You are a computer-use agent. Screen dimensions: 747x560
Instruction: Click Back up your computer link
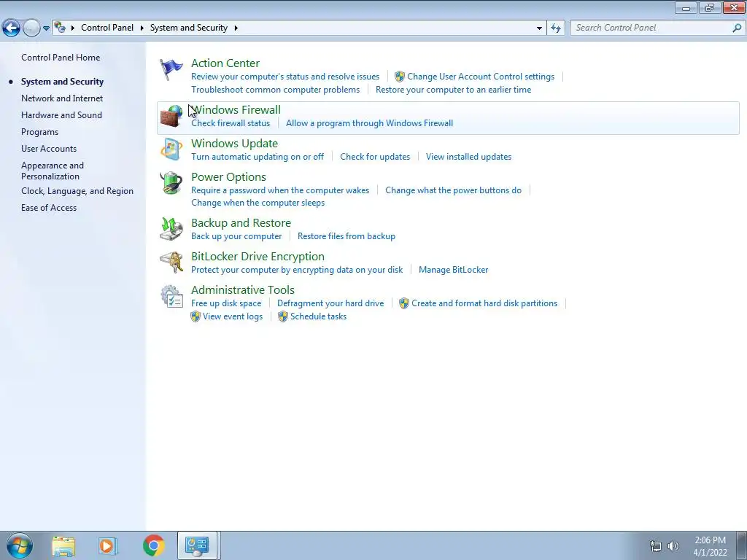(x=236, y=236)
